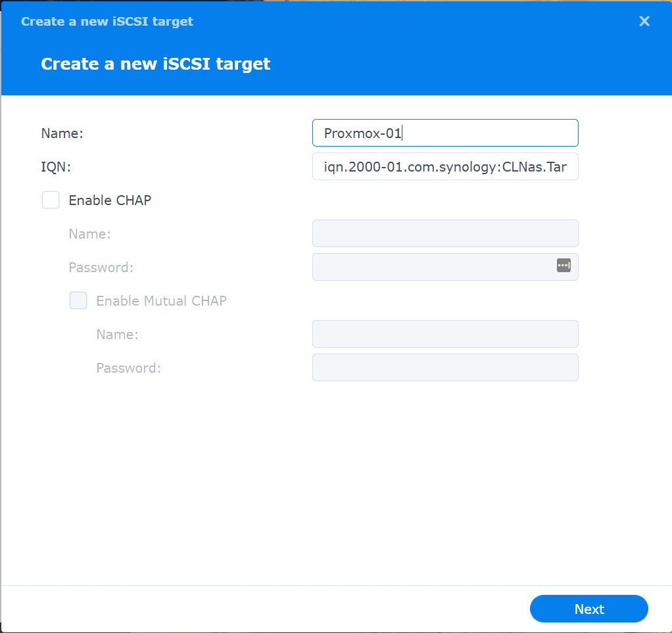Select the IQN text field

pyautogui.click(x=445, y=166)
